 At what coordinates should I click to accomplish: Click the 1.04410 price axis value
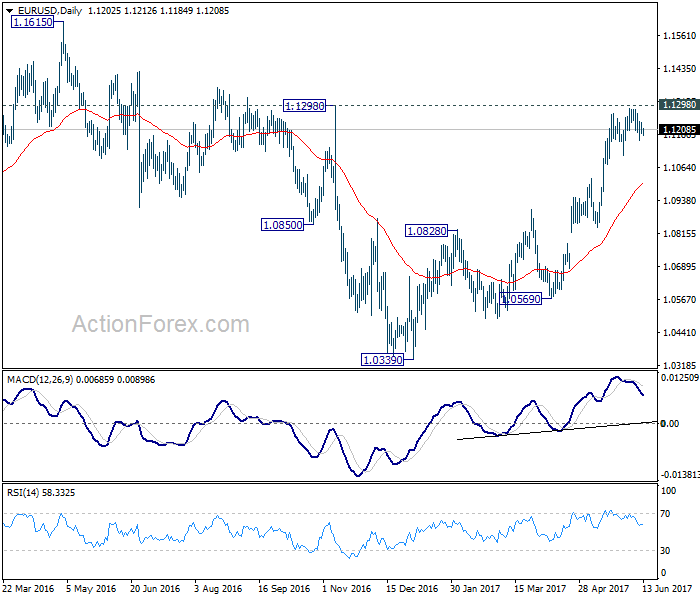pyautogui.click(x=679, y=333)
